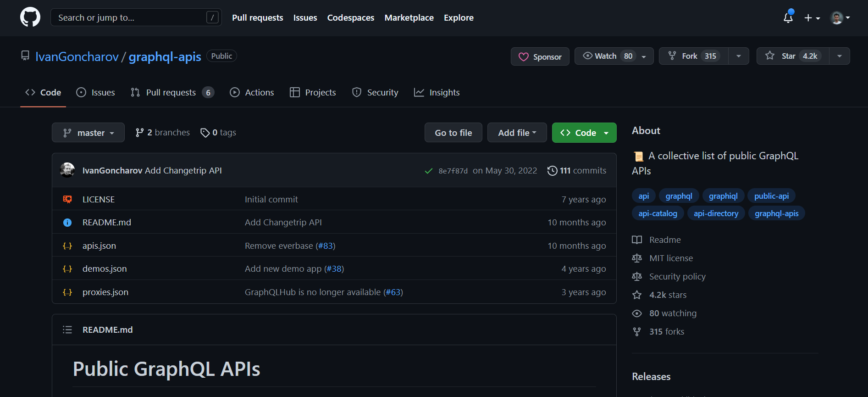
Task: Open the proxies.json file
Action: pos(105,292)
